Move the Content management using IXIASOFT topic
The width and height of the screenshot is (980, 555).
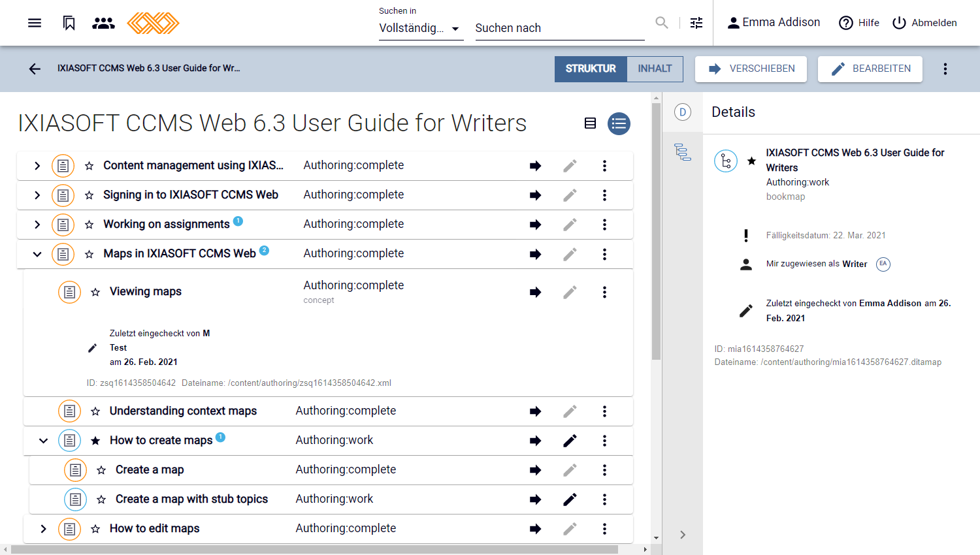pyautogui.click(x=536, y=166)
